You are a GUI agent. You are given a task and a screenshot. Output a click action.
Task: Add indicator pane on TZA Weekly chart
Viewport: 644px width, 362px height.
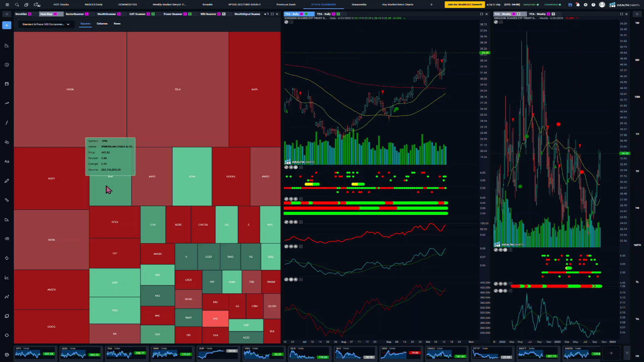click(x=501, y=22)
